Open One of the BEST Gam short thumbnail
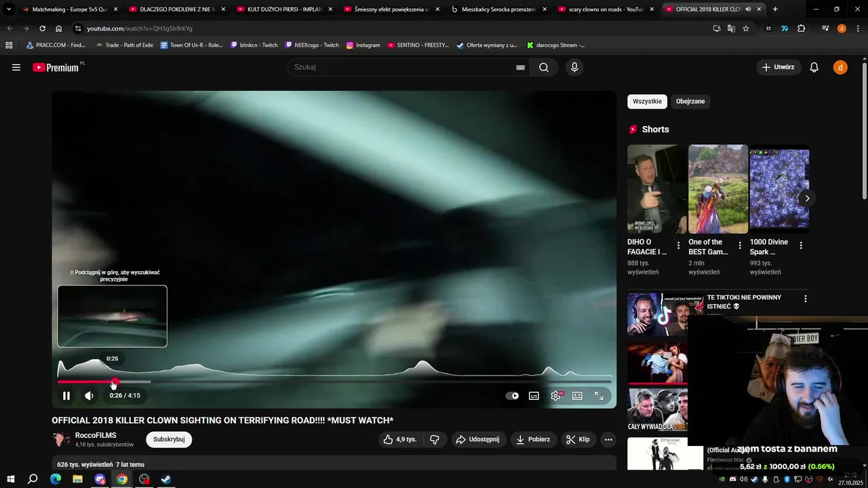Viewport: 868px width, 488px height. pos(718,189)
